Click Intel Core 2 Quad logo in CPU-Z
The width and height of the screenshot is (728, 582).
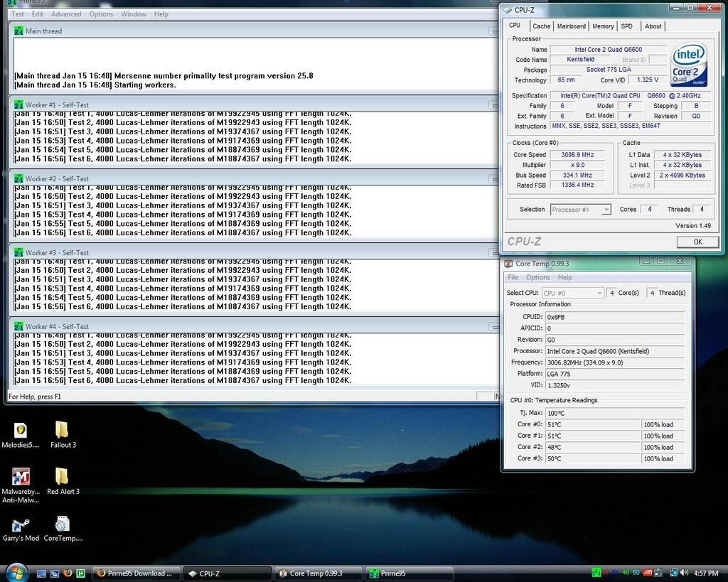[689, 65]
